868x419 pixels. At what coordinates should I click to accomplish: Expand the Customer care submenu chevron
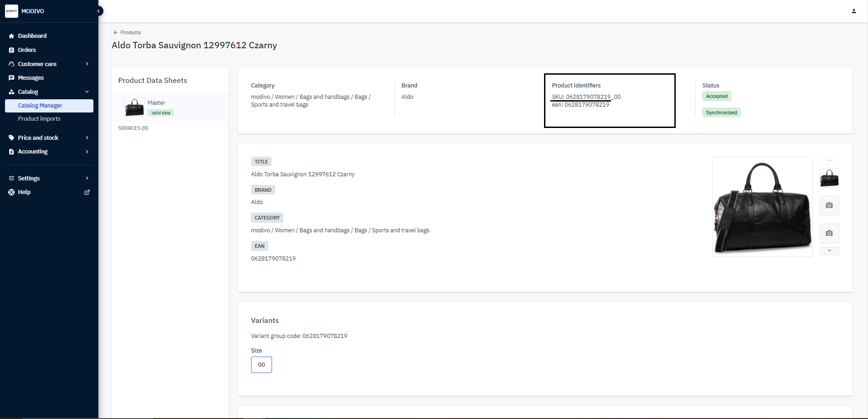pyautogui.click(x=87, y=64)
